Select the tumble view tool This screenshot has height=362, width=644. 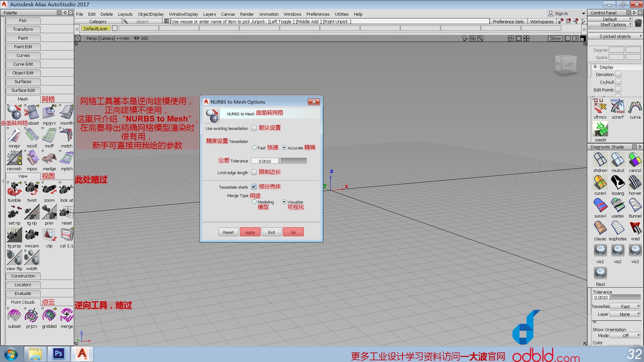pos(14,189)
